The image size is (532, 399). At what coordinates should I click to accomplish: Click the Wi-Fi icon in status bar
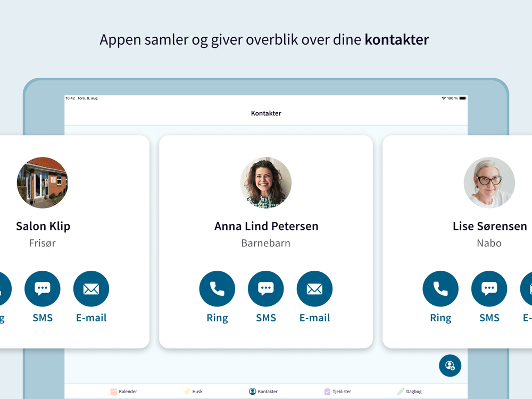tap(444, 98)
